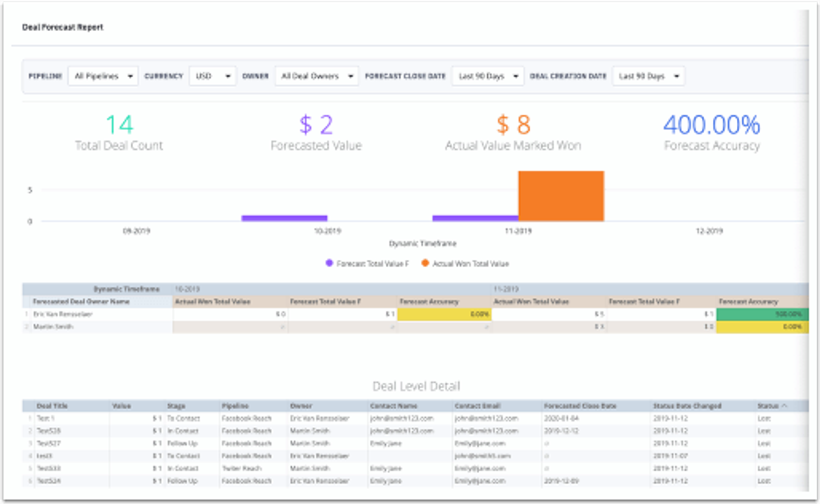The width and height of the screenshot is (820, 504).
Task: Sort the table by the Value column
Action: [122, 406]
